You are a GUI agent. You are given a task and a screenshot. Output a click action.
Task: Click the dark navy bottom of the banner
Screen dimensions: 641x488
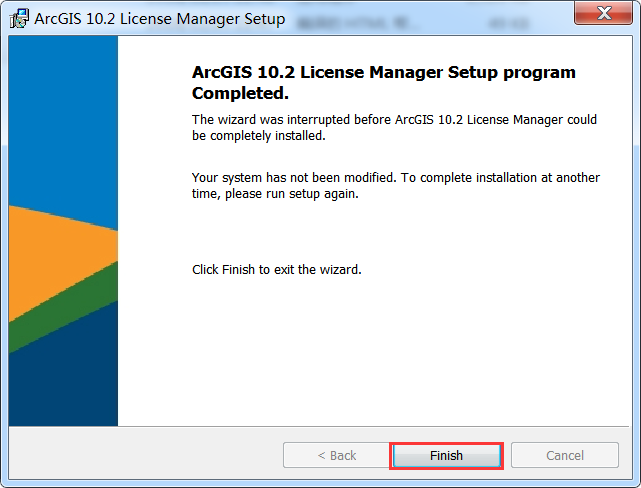point(62,380)
